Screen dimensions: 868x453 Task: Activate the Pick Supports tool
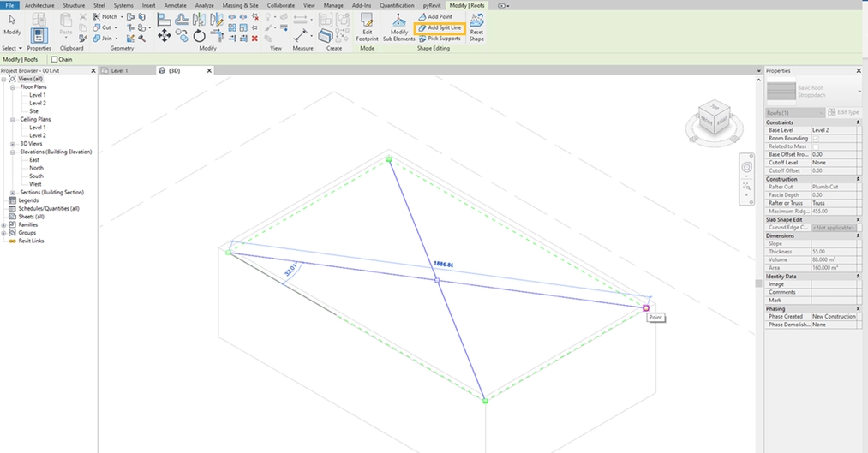(x=439, y=39)
